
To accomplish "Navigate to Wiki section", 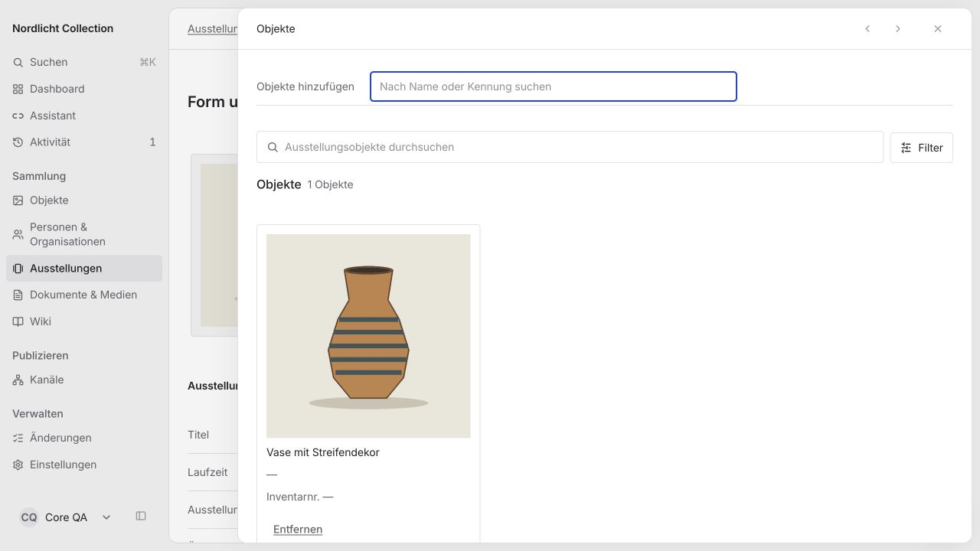I will pos(84,321).
